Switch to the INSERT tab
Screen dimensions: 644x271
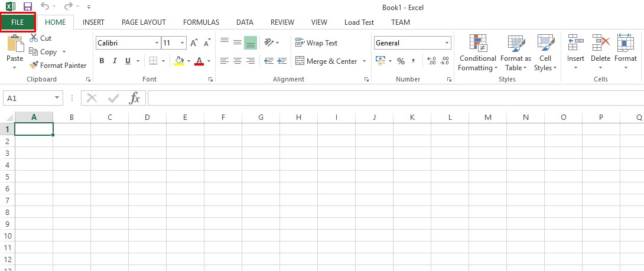[93, 22]
